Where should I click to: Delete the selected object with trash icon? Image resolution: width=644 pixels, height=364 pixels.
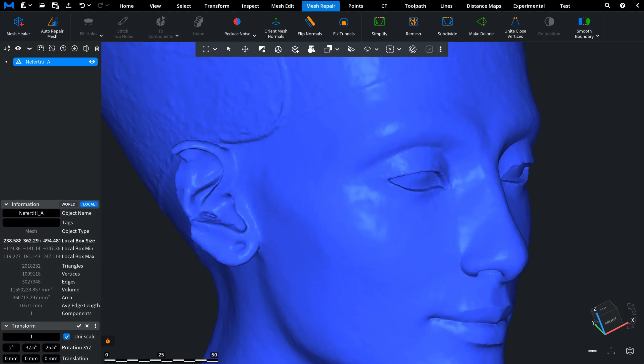(x=97, y=48)
